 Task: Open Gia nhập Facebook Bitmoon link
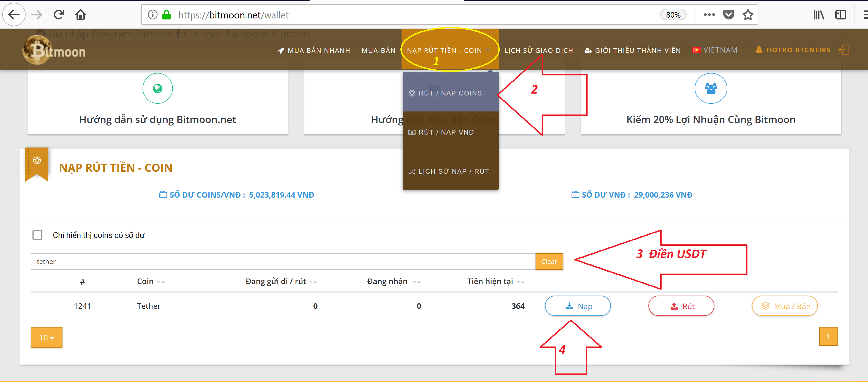pos(242,34)
